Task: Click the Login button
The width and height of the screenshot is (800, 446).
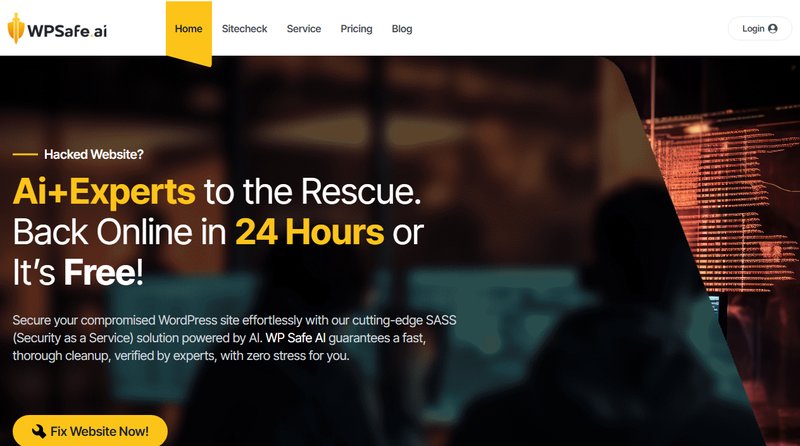Action: tap(759, 29)
